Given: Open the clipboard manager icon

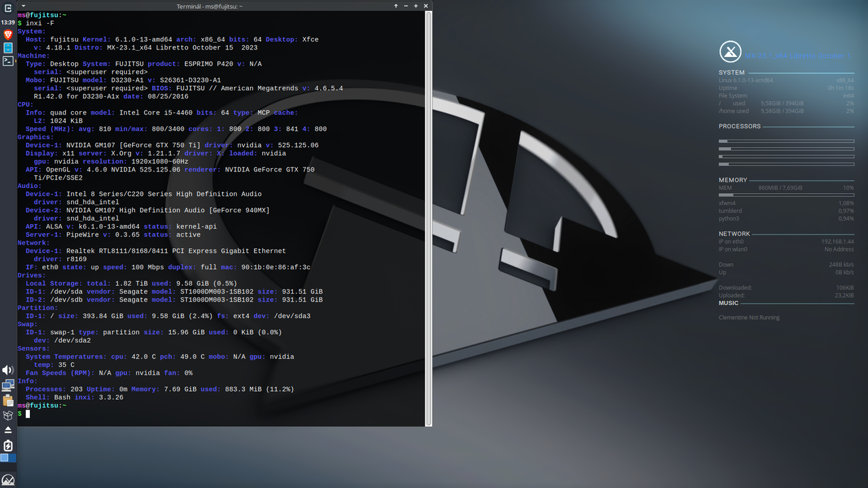Looking at the screenshot, I should [8, 401].
